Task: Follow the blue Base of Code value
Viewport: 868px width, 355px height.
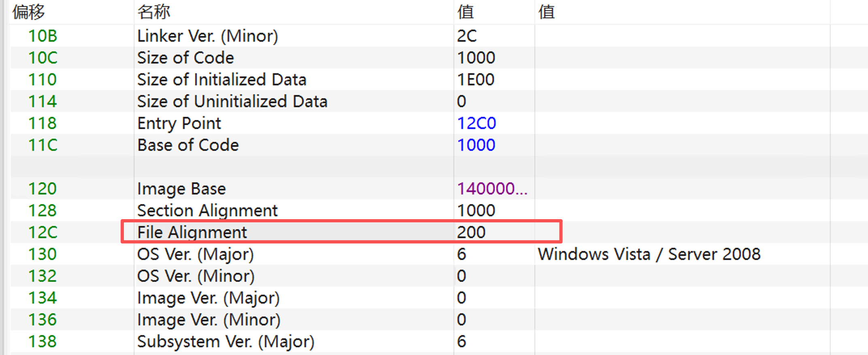Action: [x=476, y=145]
